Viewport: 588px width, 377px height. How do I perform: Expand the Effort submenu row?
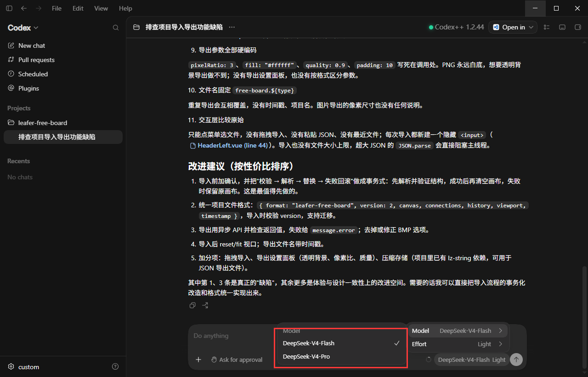pos(458,344)
